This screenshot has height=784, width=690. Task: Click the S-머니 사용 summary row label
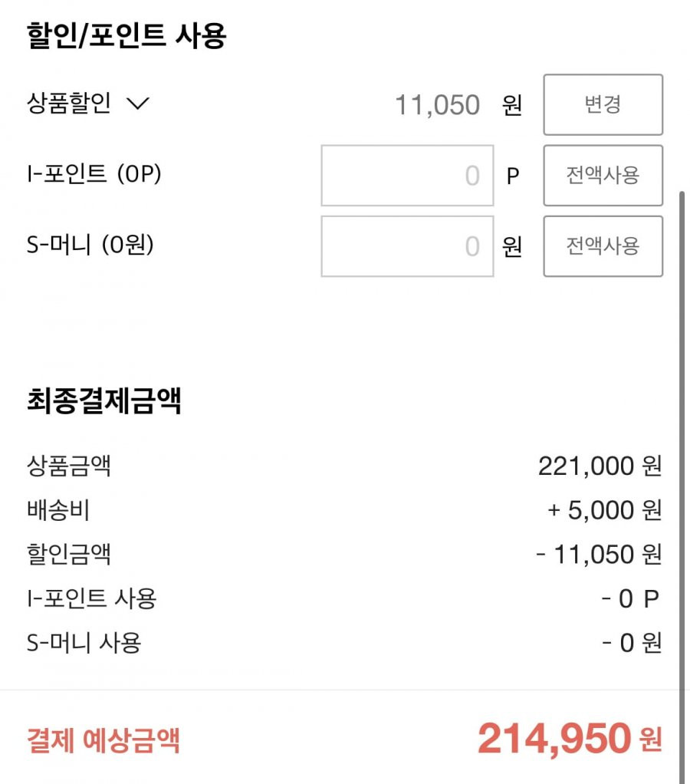pyautogui.click(x=84, y=642)
